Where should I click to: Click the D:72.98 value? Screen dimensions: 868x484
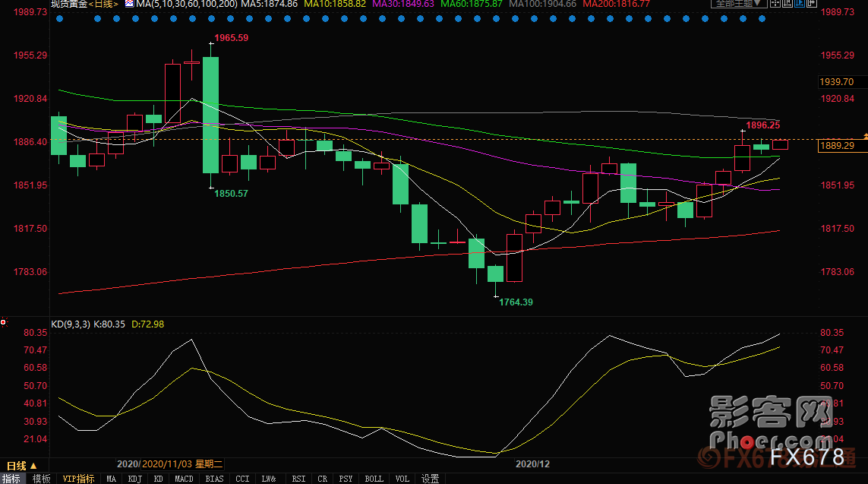click(147, 324)
